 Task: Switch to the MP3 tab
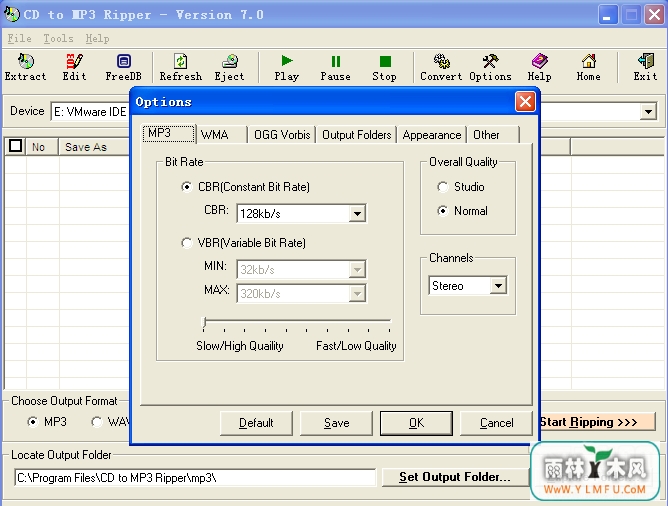(169, 133)
